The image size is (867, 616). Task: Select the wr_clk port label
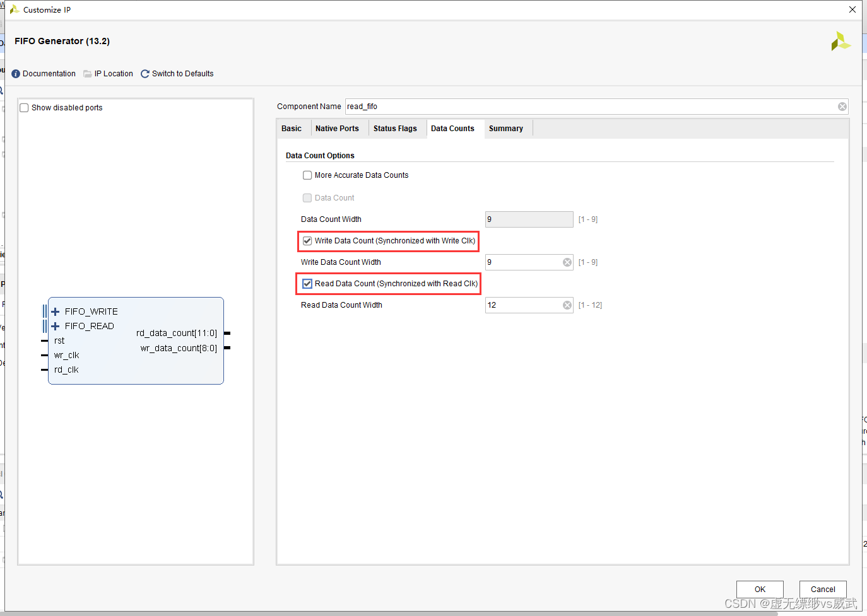coord(66,356)
